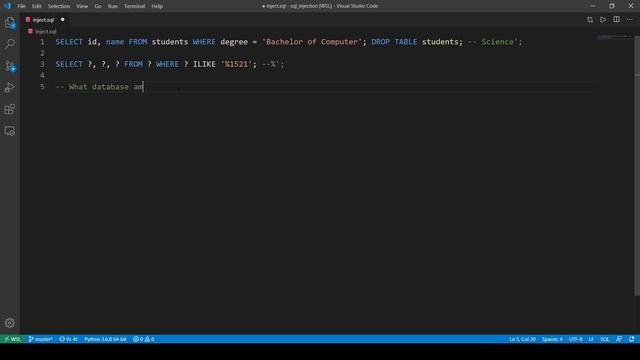The width and height of the screenshot is (640, 360).
Task: Select the inject.sql editor tab
Action: 46,20
